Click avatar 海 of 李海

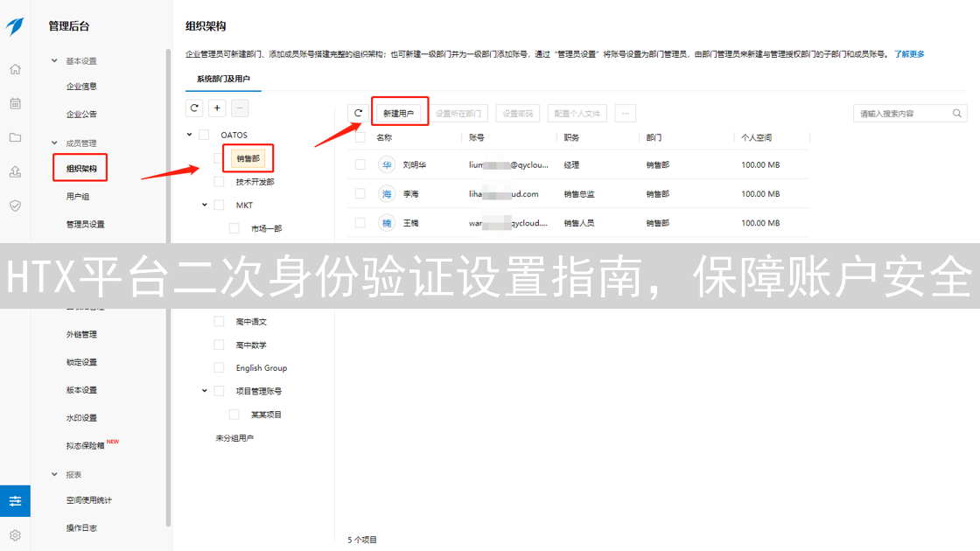click(387, 193)
